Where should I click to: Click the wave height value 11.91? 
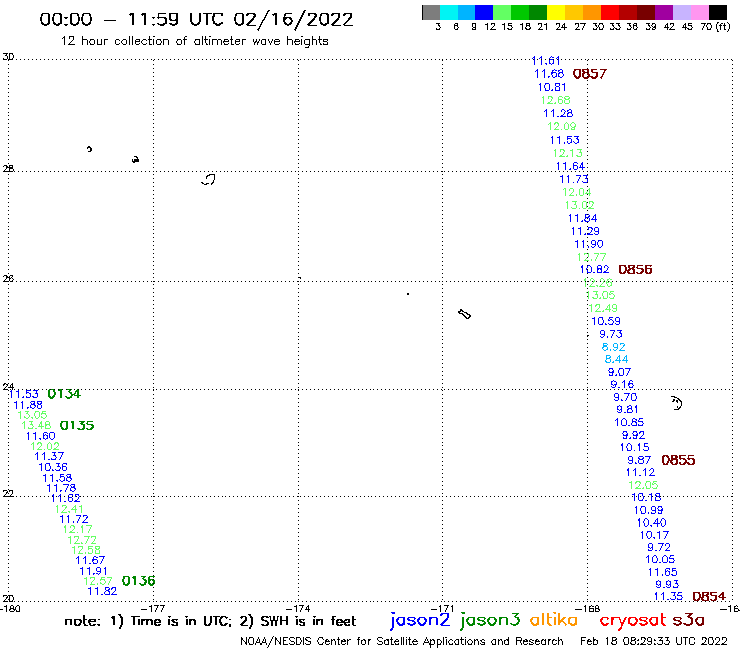pyautogui.click(x=93, y=571)
